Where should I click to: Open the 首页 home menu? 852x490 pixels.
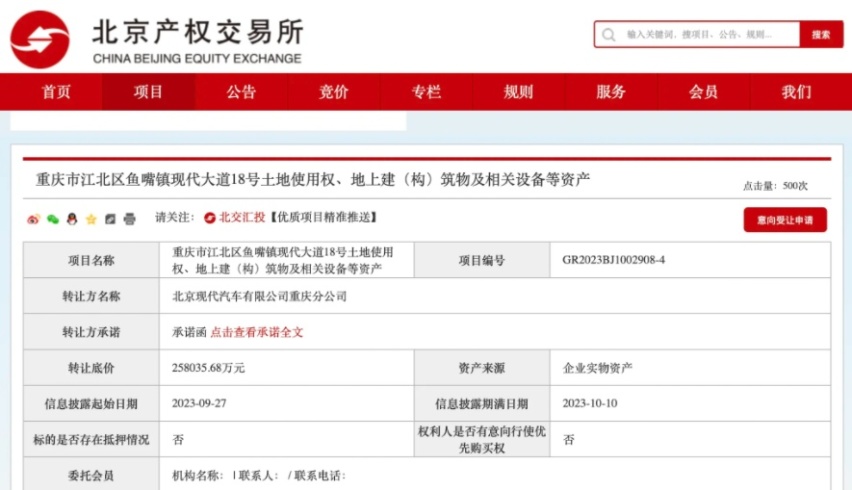57,92
